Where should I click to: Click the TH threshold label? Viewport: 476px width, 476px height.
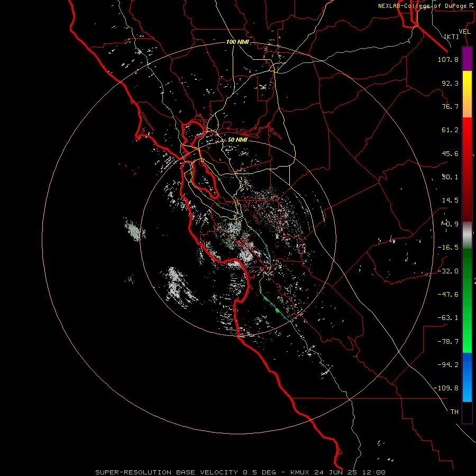pyautogui.click(x=454, y=412)
